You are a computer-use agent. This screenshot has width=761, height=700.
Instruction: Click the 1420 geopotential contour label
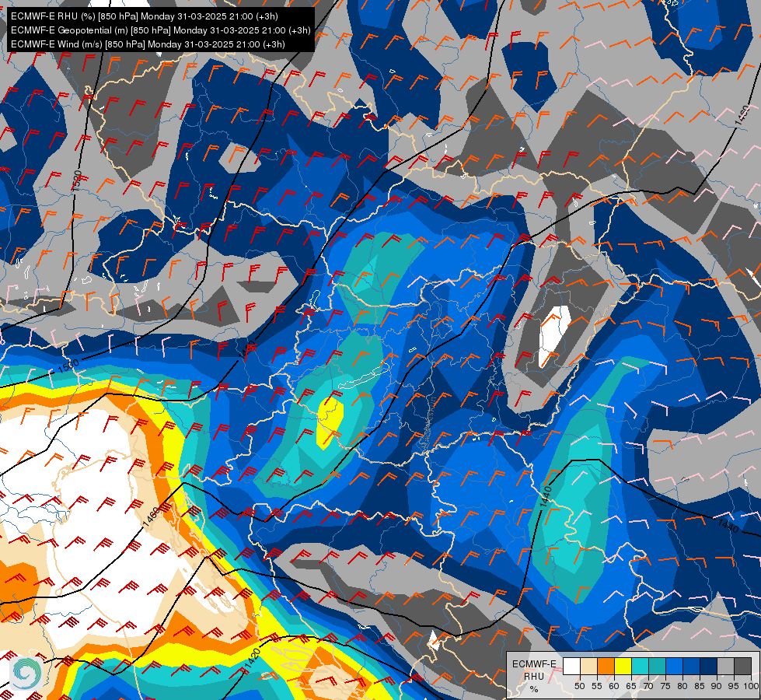click(253, 658)
